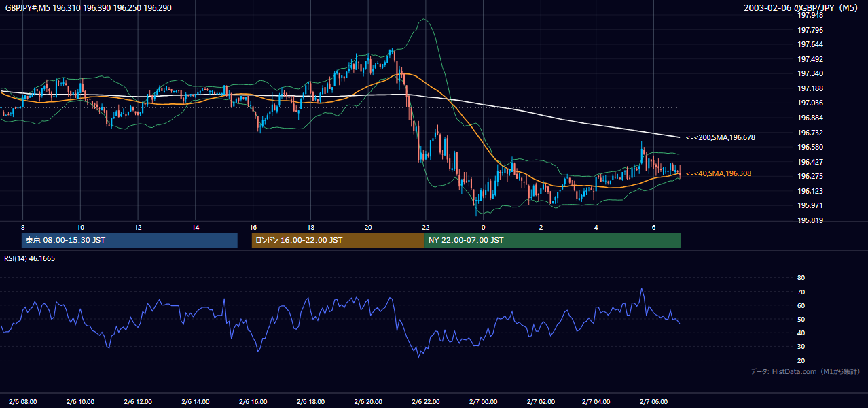The image size is (868, 408).
Task: Click the date label 2/6 12:00
Action: 138,401
